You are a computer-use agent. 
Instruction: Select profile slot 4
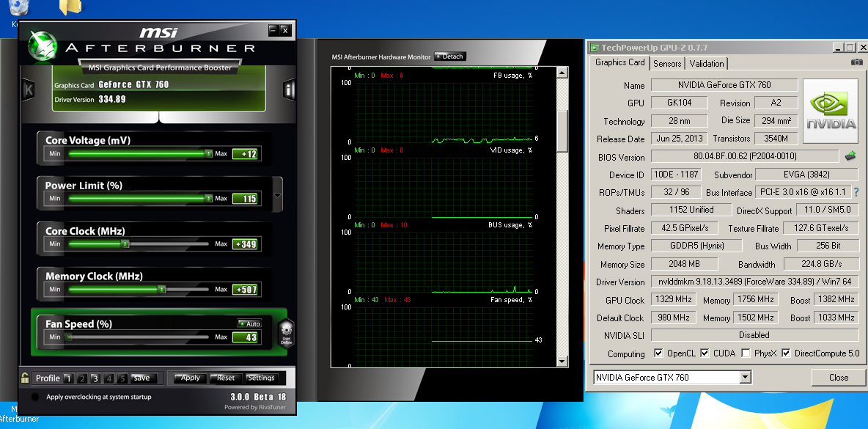pos(109,378)
